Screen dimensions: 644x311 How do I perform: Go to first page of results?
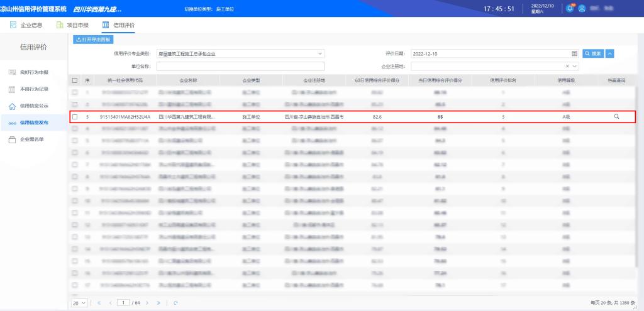point(99,303)
